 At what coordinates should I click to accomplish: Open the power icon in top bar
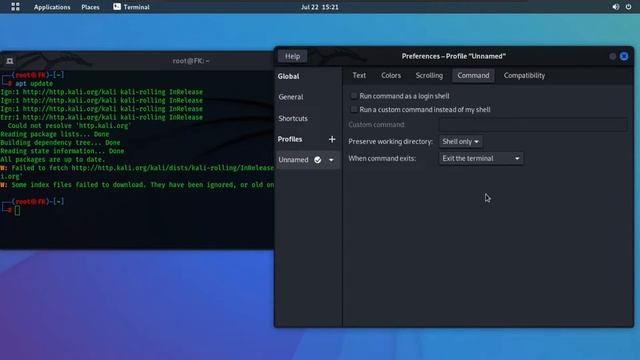628,7
